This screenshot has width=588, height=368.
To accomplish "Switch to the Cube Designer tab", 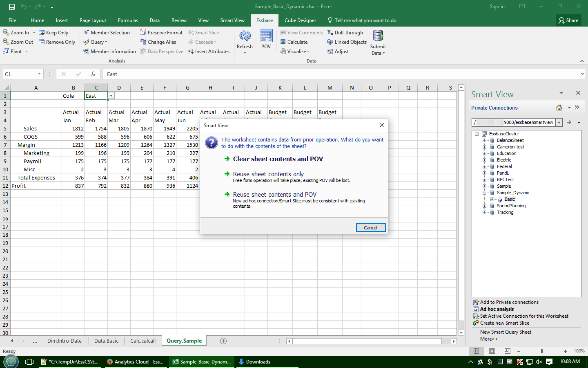I will pos(300,20).
